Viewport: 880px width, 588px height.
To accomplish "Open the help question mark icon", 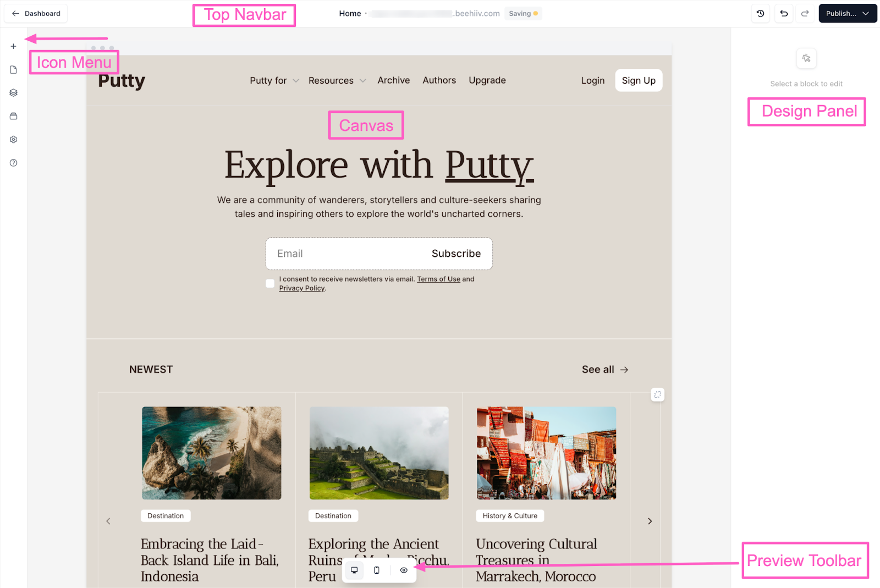I will [13, 163].
